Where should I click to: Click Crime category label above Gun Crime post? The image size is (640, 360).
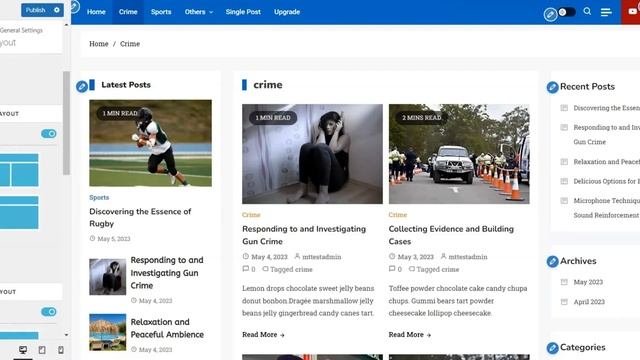(x=251, y=215)
